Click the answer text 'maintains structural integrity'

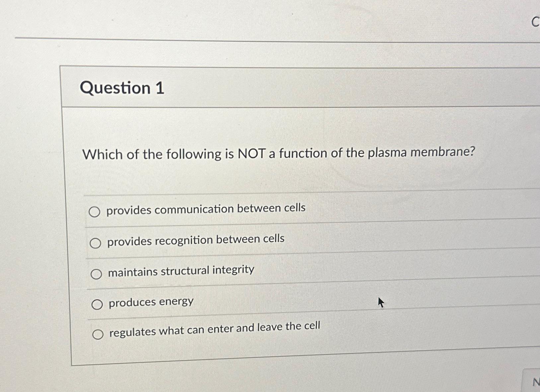click(x=180, y=271)
